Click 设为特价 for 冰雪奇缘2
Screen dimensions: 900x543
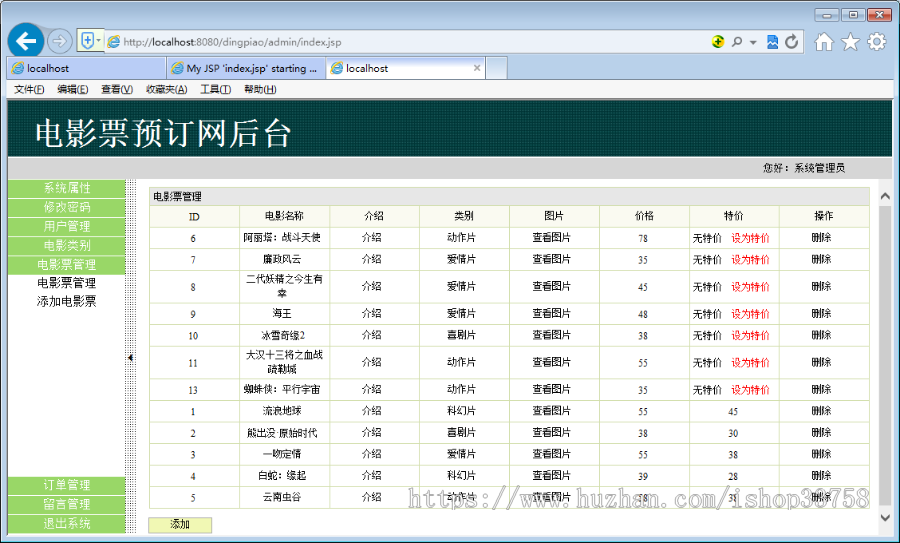[750, 335]
